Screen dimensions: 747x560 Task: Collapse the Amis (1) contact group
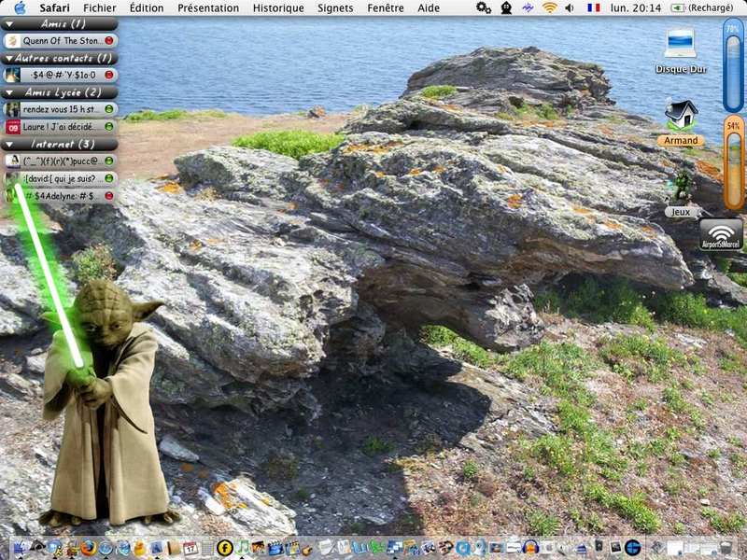(10, 23)
